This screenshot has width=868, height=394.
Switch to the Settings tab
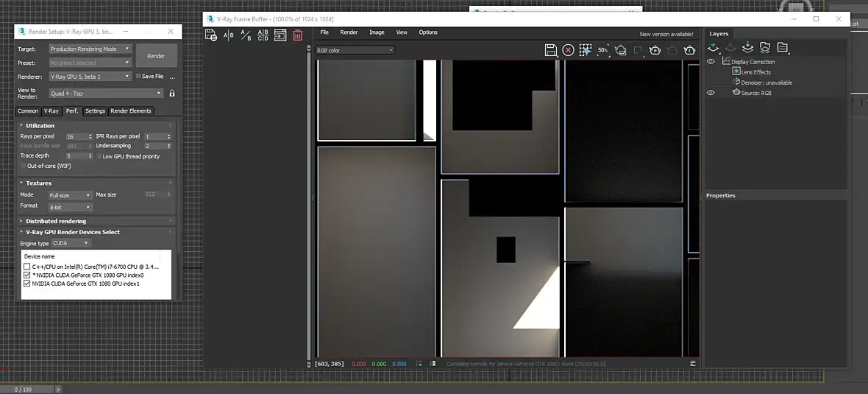click(95, 110)
